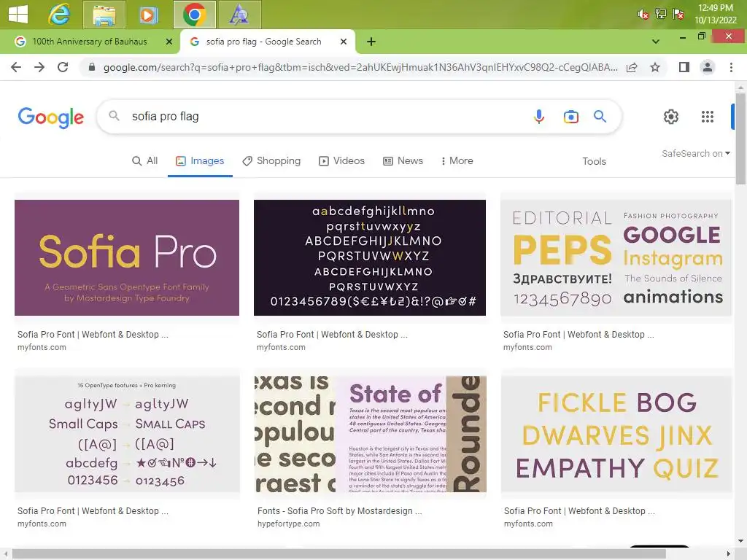The height and width of the screenshot is (560, 747).
Task: Close the sofia pro flag tab
Action: click(x=343, y=42)
